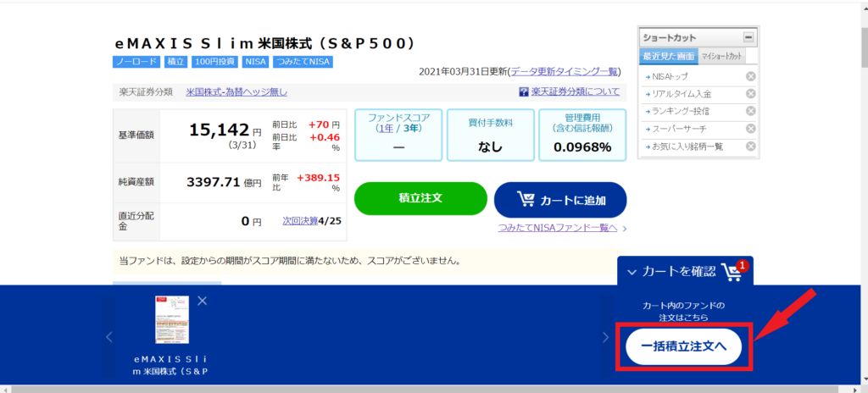This screenshot has height=393, width=868.
Task: Select 3年 fund score period
Action: (410, 128)
